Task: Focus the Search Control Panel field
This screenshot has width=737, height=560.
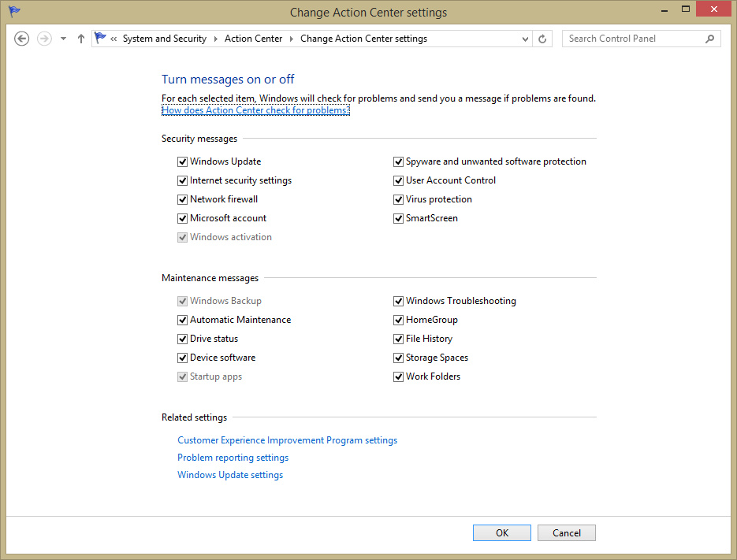Action: tap(642, 39)
